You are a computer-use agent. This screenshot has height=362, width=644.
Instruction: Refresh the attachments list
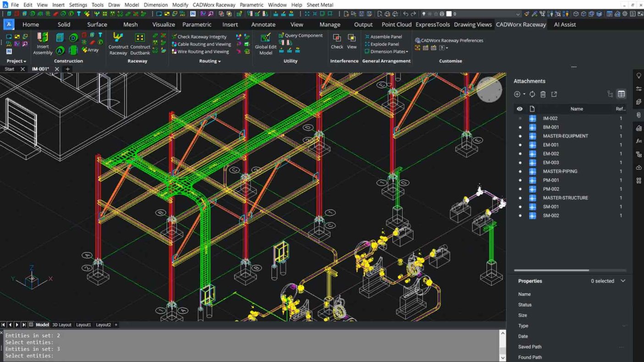(x=532, y=94)
